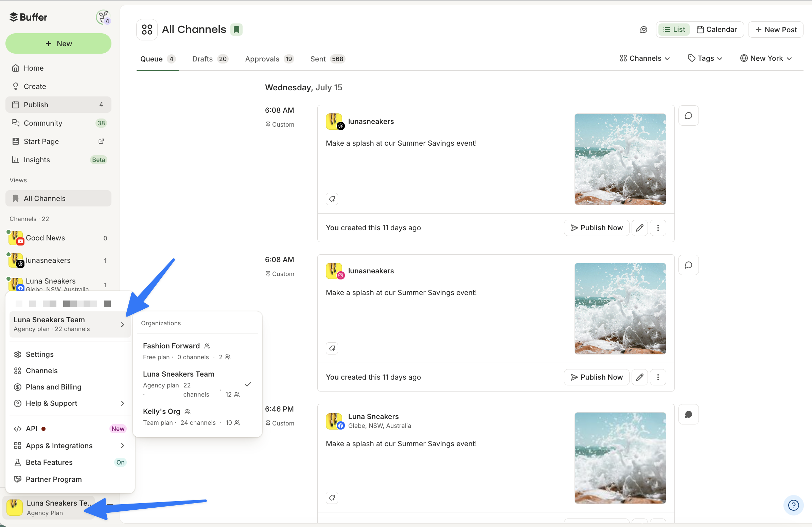This screenshot has height=527, width=812.
Task: Edit the first lunasneakers Threads post
Action: (x=640, y=228)
